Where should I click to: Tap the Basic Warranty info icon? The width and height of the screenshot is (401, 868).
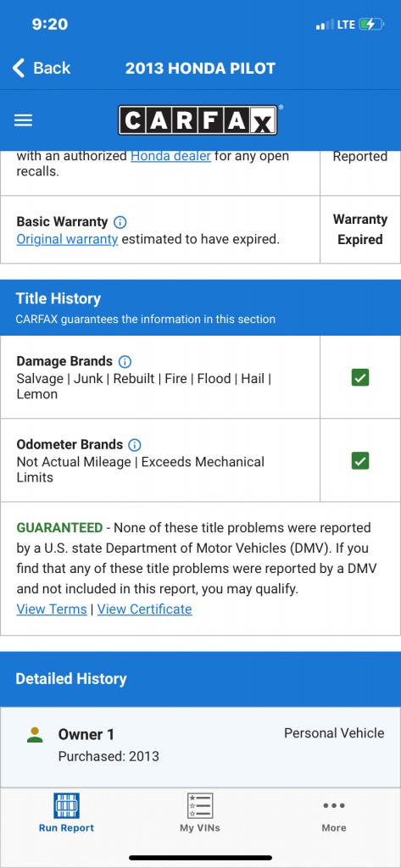(x=120, y=222)
